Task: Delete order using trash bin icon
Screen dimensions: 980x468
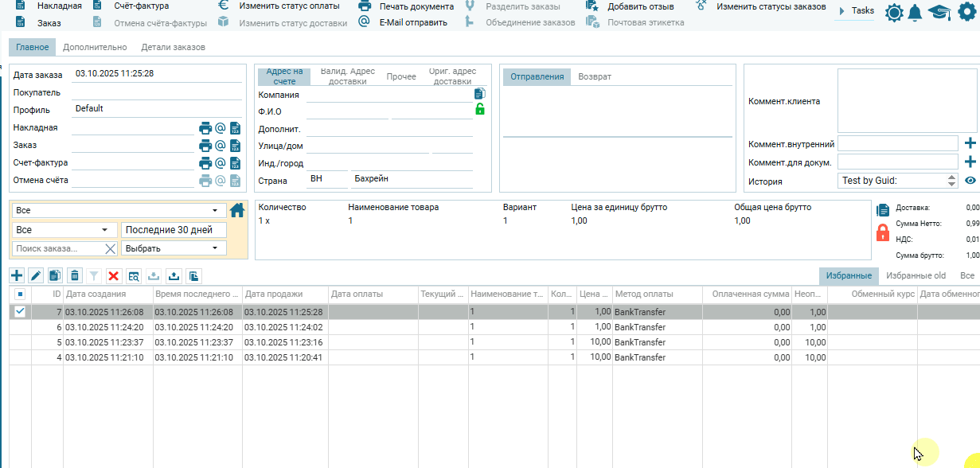Action: click(75, 275)
